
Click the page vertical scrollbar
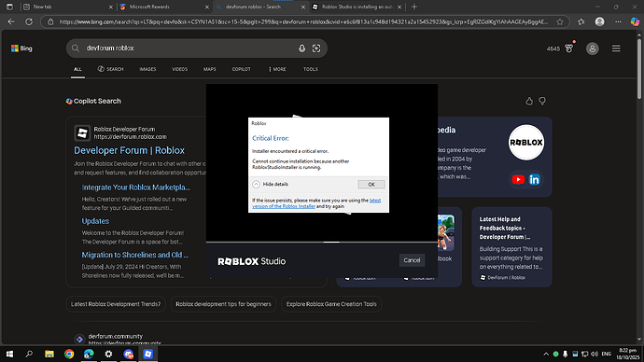pos(639,188)
